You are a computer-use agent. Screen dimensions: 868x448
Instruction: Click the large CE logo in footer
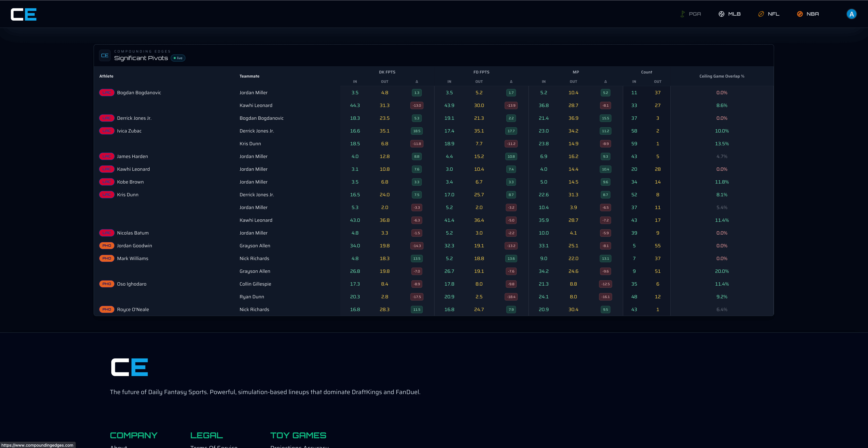pyautogui.click(x=129, y=367)
